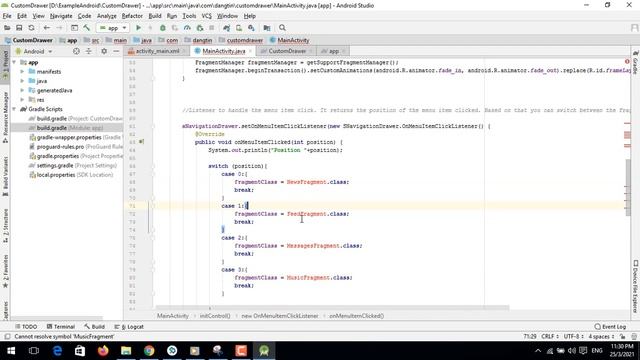Open the '4 spaces' indent selector
The height and width of the screenshot is (360, 640).
pyautogui.click(x=601, y=336)
